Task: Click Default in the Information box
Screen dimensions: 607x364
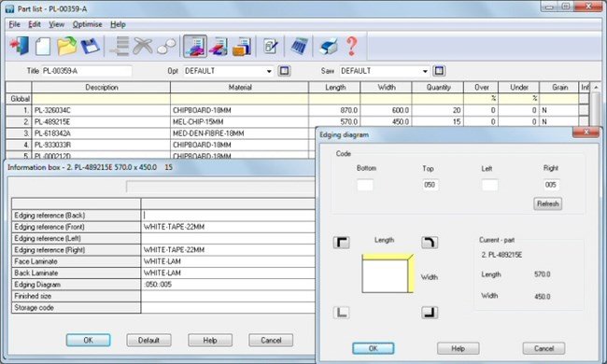Action: point(148,340)
